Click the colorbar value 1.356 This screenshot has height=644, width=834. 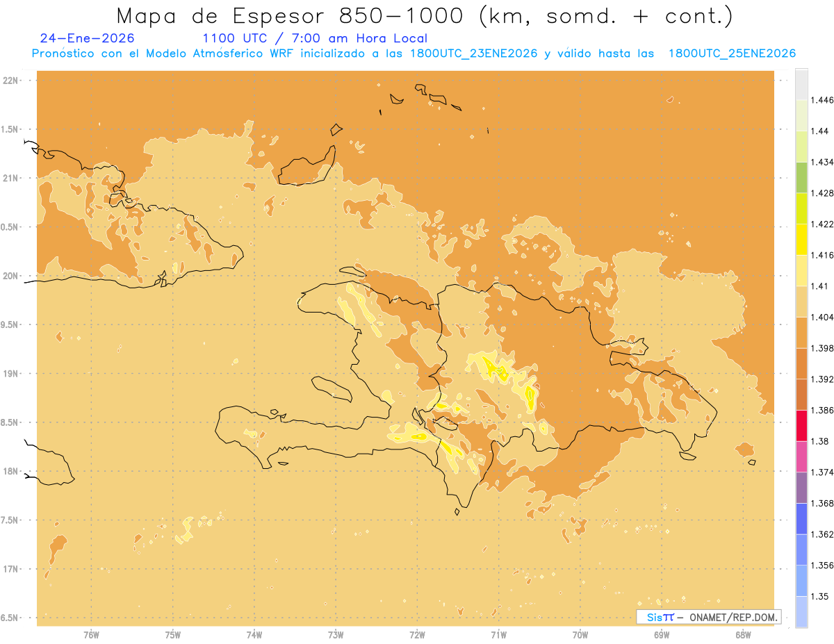pyautogui.click(x=823, y=565)
